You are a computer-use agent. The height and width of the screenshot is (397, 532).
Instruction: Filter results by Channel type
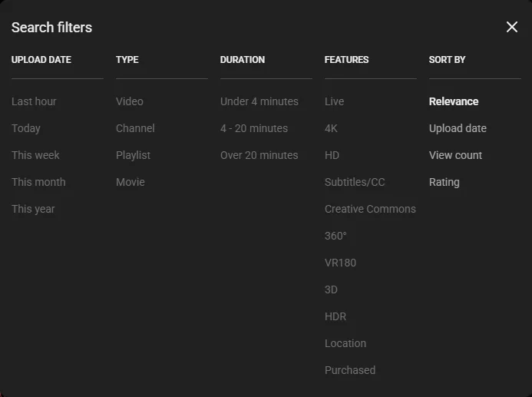click(x=135, y=128)
